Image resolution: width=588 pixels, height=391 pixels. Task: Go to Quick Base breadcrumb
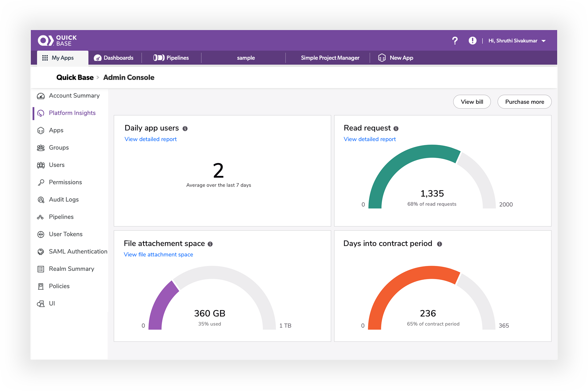click(x=75, y=78)
